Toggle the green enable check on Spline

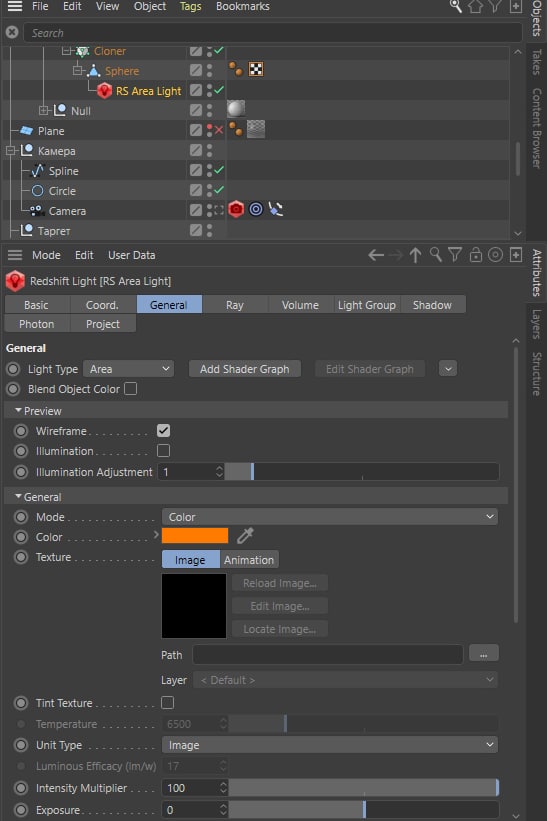[x=219, y=170]
